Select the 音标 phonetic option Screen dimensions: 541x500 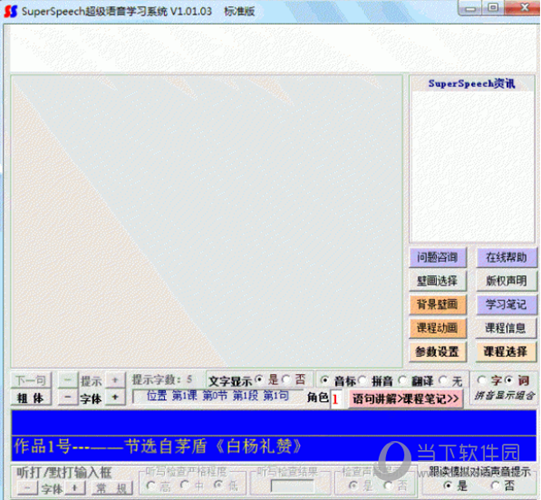tap(324, 381)
